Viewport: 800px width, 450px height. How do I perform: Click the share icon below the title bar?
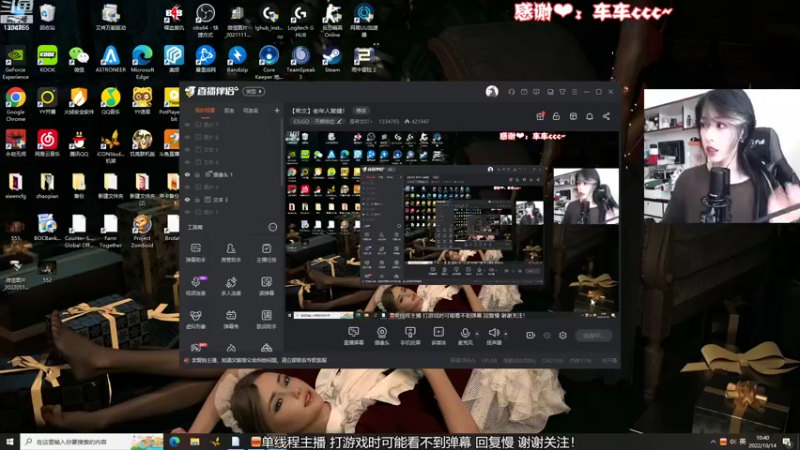(x=606, y=116)
